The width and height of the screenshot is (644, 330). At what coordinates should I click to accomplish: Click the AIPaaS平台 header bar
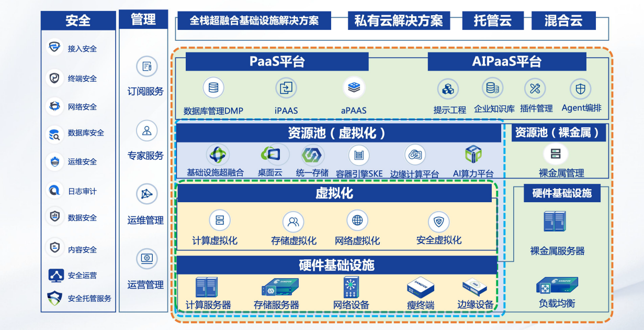507,61
